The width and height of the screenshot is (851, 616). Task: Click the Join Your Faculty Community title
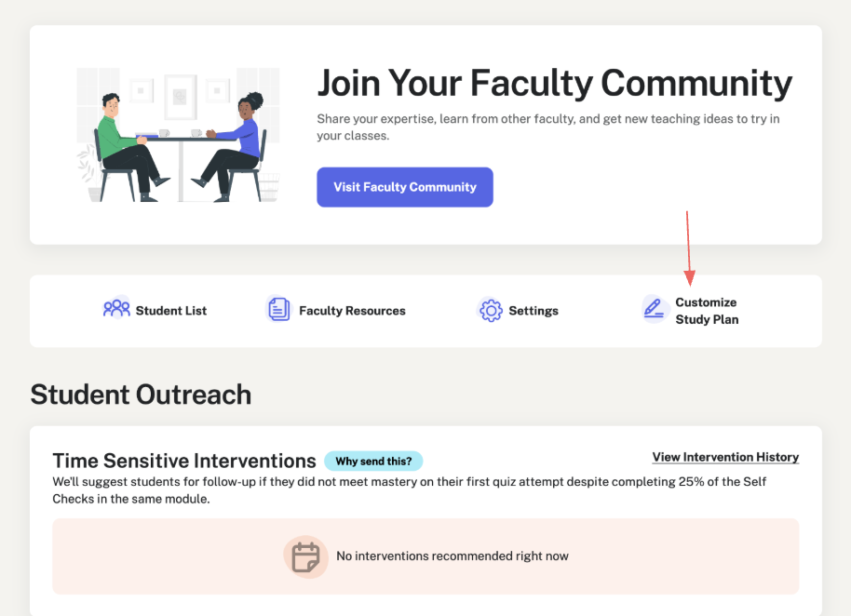555,84
